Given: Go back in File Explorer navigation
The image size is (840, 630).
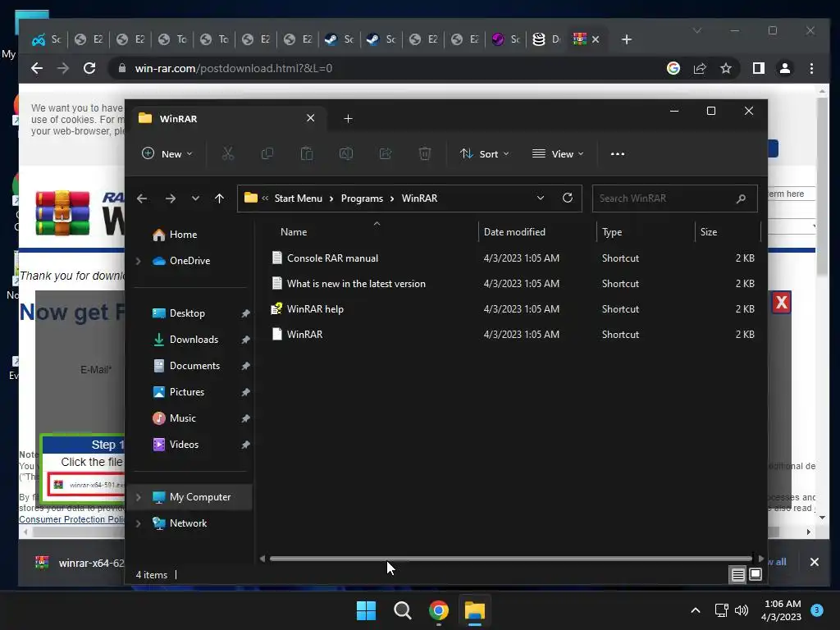Looking at the screenshot, I should [x=142, y=199].
